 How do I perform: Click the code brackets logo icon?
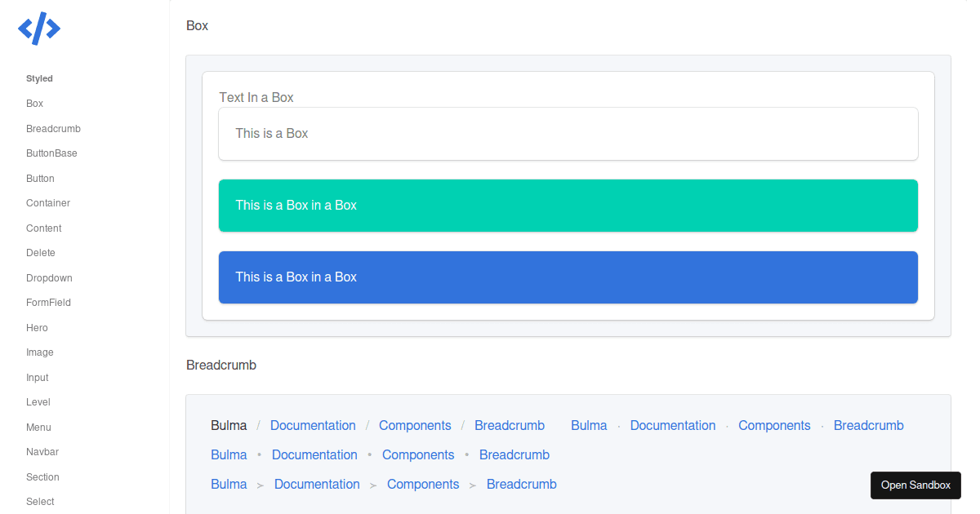tap(39, 29)
